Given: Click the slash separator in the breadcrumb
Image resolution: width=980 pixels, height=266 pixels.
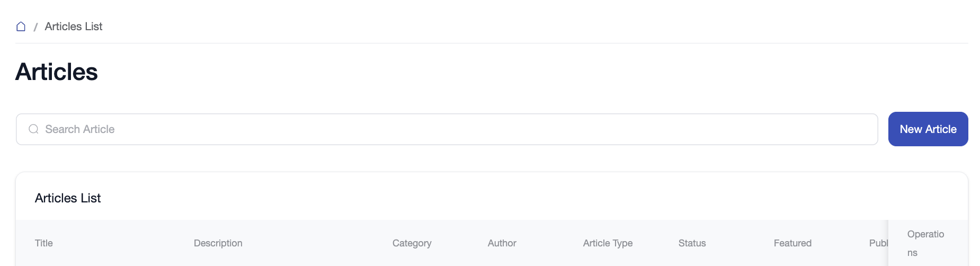Looking at the screenshot, I should [x=35, y=27].
